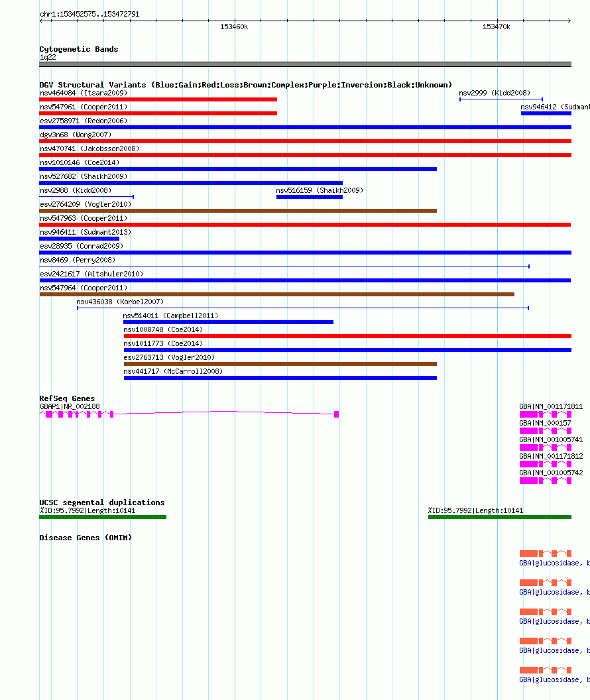Click the brown nsv547964 complex bar

(x=276, y=294)
